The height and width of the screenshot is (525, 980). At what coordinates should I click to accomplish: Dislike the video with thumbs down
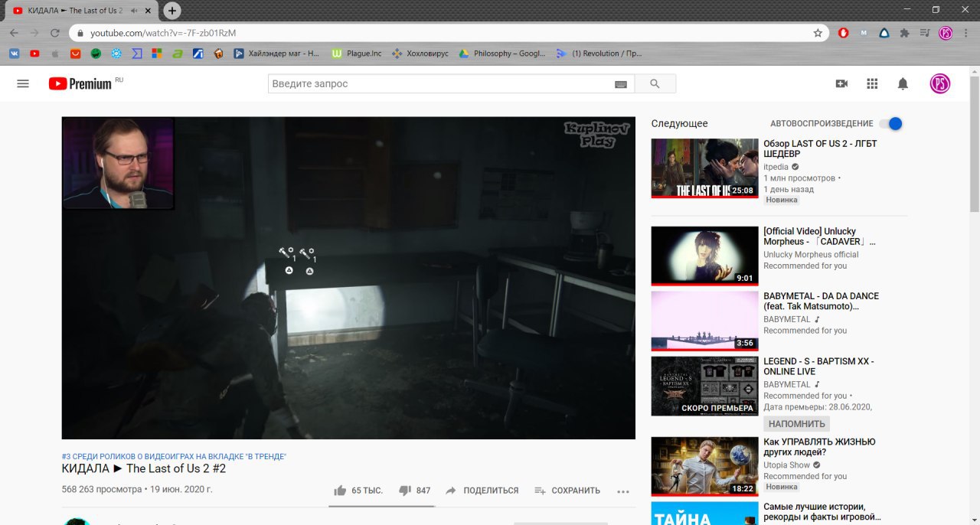pos(405,491)
